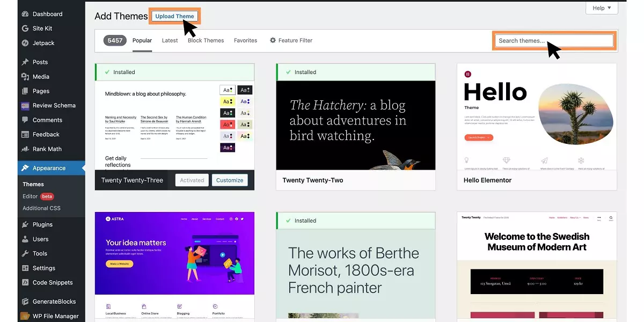Screen dimensions: 644x322
Task: Click the Pages icon in sidebar
Action: pos(25,91)
